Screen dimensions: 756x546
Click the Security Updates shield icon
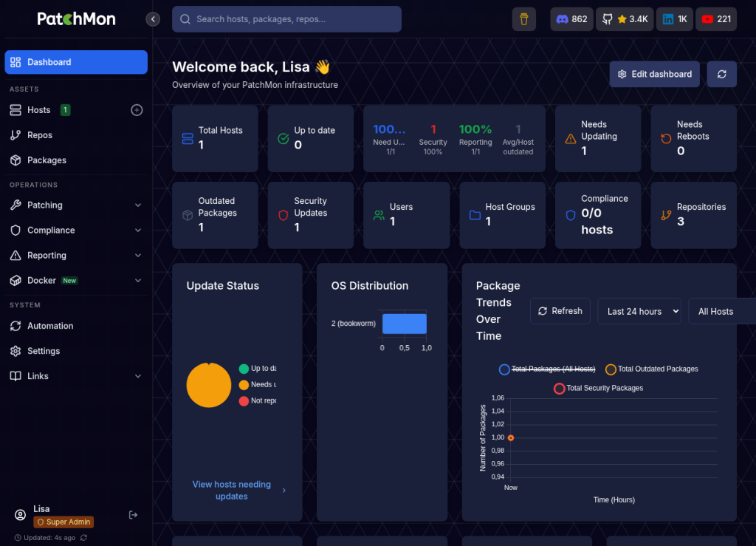click(283, 215)
